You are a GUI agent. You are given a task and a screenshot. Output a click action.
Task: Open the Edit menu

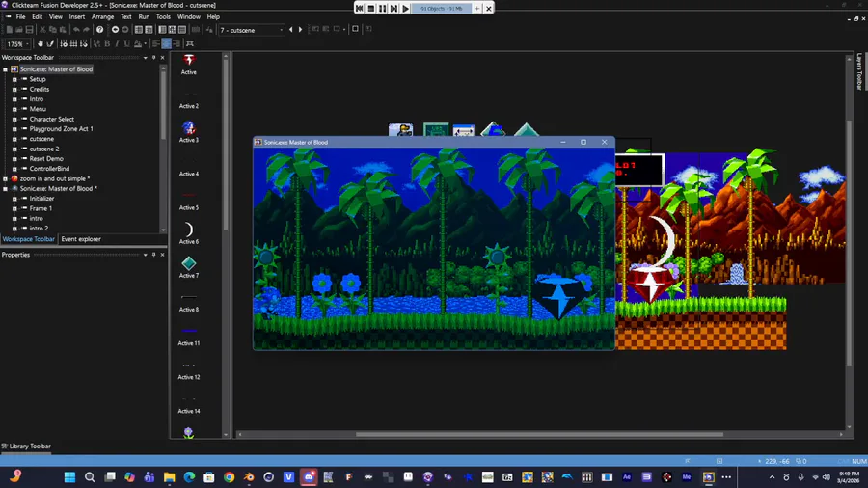pos(37,17)
